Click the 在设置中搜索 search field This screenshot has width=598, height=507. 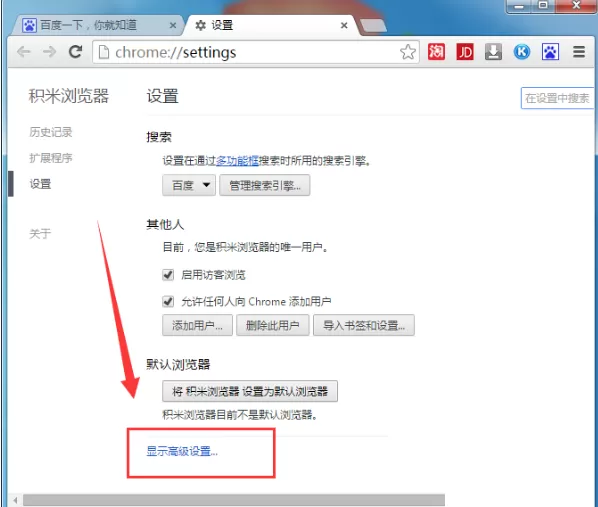[x=558, y=98]
